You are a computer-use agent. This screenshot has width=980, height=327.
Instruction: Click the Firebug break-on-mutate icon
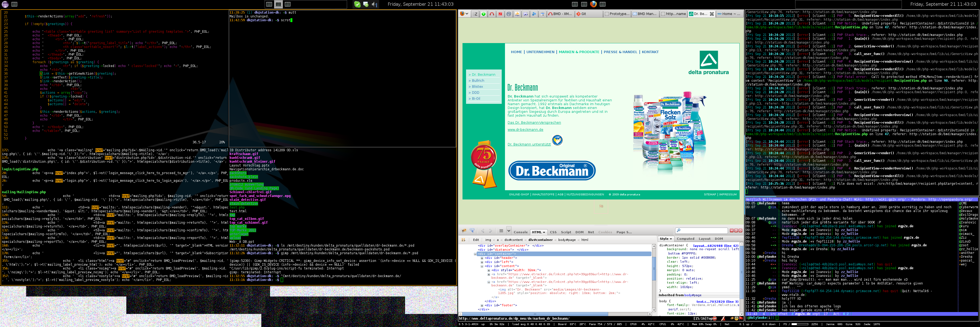tap(463, 240)
